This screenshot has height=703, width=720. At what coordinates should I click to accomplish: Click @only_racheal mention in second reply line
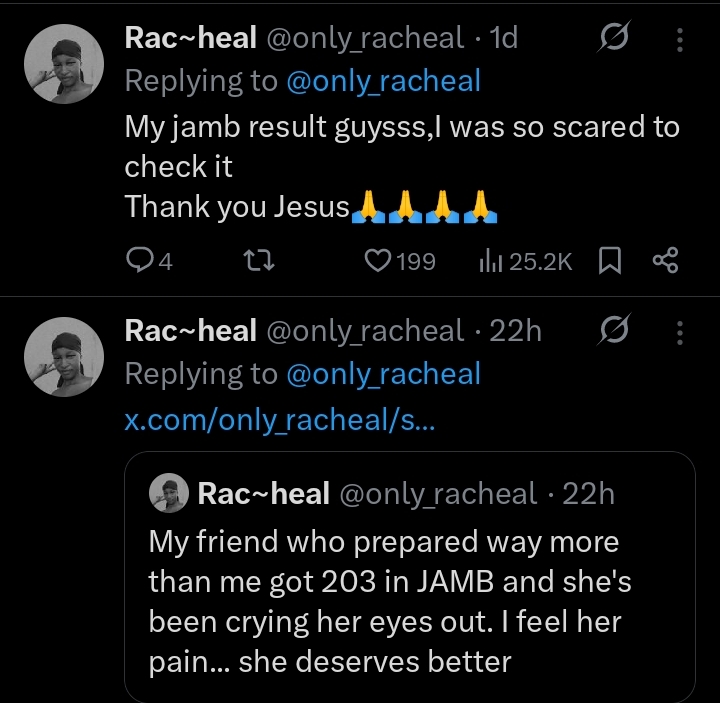tap(383, 374)
